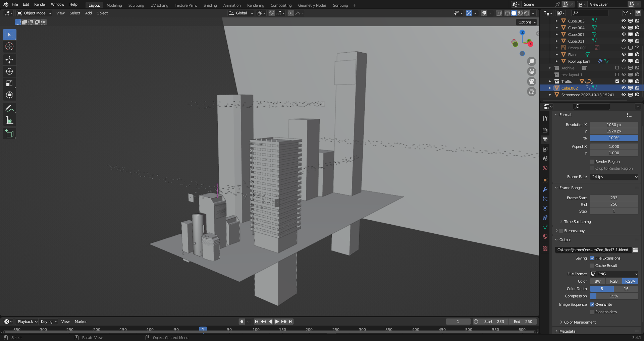The image size is (644, 341).
Task: Open File Format PNG dropdown
Action: click(x=614, y=274)
